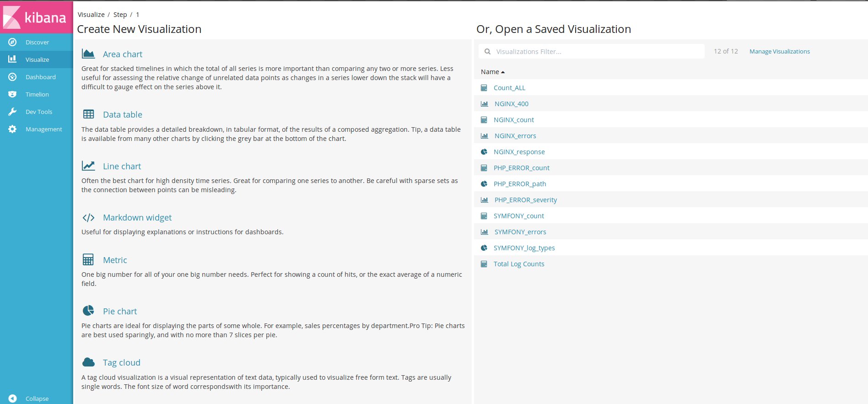Click the Collapse arrow icon
This screenshot has width=868, height=404.
pyautogui.click(x=12, y=399)
